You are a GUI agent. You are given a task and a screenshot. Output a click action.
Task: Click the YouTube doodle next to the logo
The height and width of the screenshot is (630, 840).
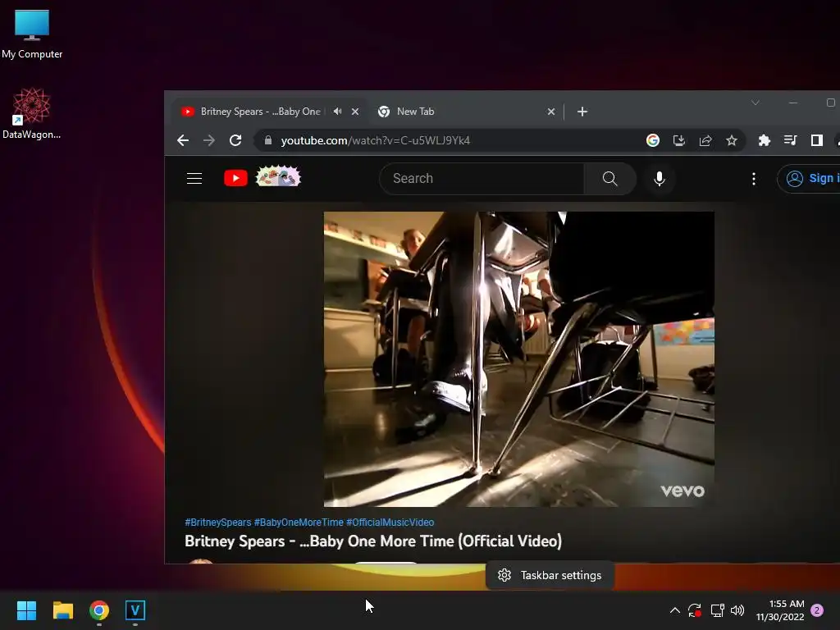click(278, 176)
